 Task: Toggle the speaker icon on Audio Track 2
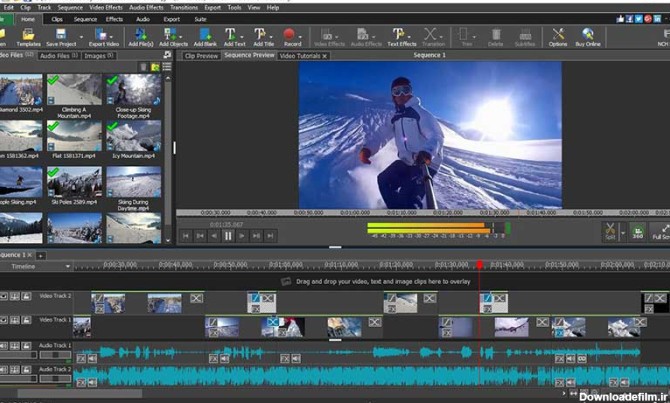(5, 370)
